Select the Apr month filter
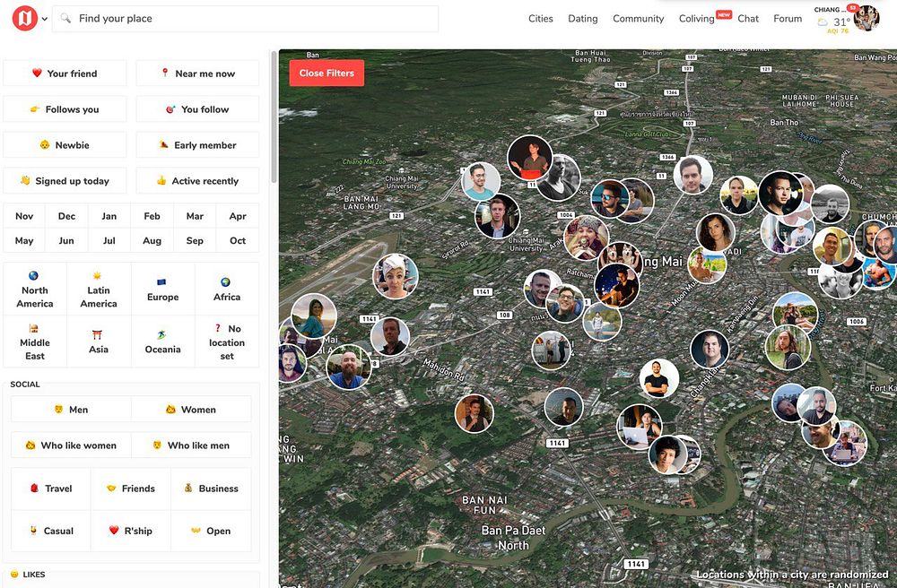 click(238, 216)
